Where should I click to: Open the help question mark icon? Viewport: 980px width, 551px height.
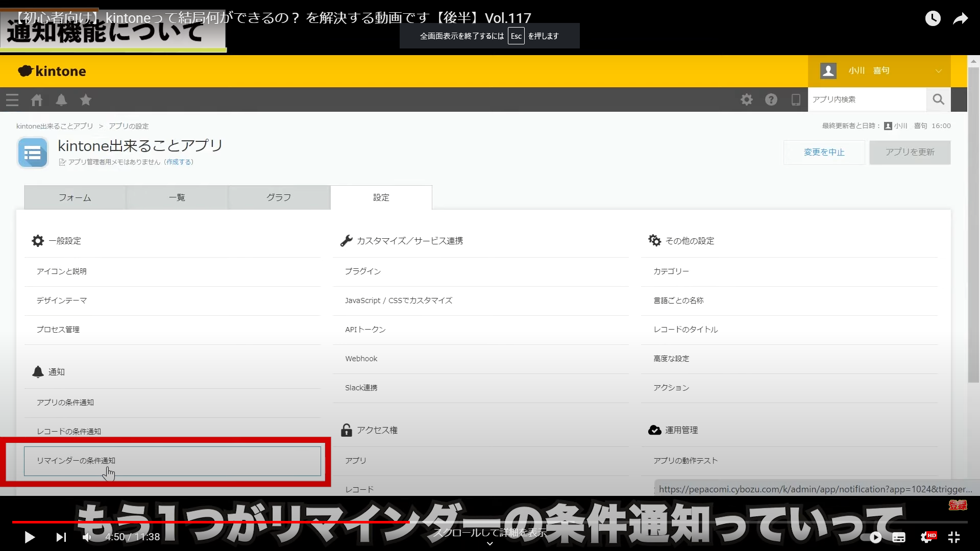click(771, 99)
